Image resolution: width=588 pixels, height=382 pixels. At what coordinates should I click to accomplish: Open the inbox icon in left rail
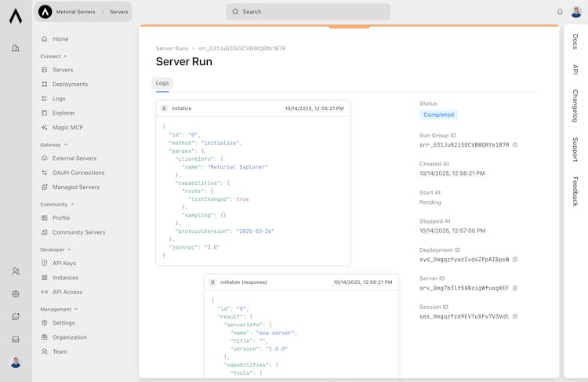(x=16, y=340)
